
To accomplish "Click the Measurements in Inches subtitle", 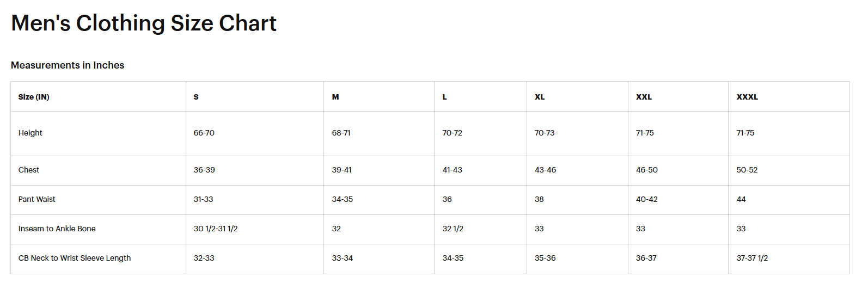I will click(68, 65).
